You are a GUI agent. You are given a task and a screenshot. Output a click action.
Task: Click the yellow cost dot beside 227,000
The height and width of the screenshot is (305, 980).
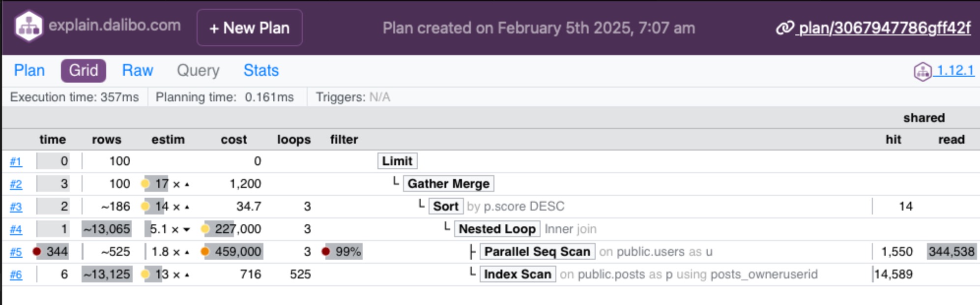(205, 229)
